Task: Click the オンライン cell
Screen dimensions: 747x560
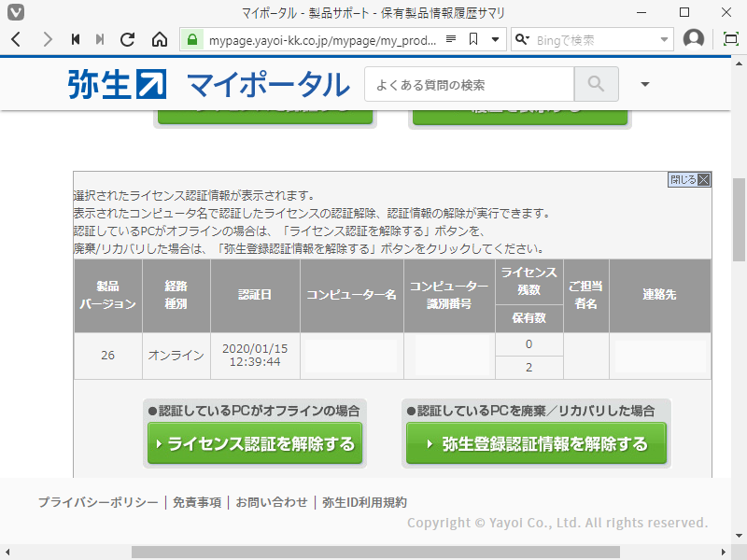Action: point(176,356)
